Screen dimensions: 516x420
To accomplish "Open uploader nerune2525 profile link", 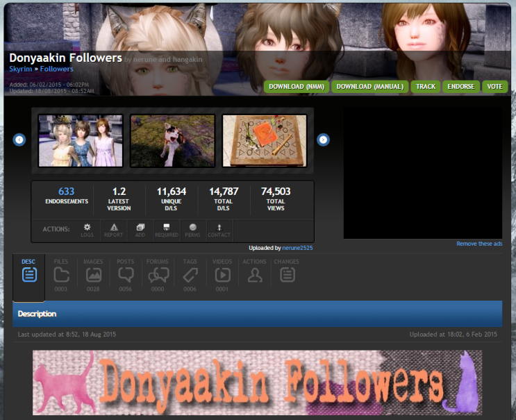I will click(297, 248).
